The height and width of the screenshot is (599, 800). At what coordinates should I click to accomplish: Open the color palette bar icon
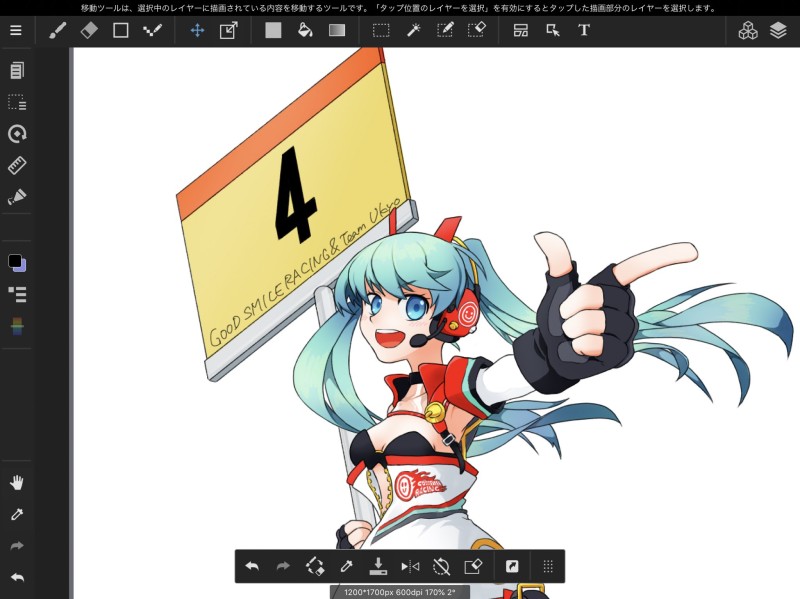tap(17, 327)
